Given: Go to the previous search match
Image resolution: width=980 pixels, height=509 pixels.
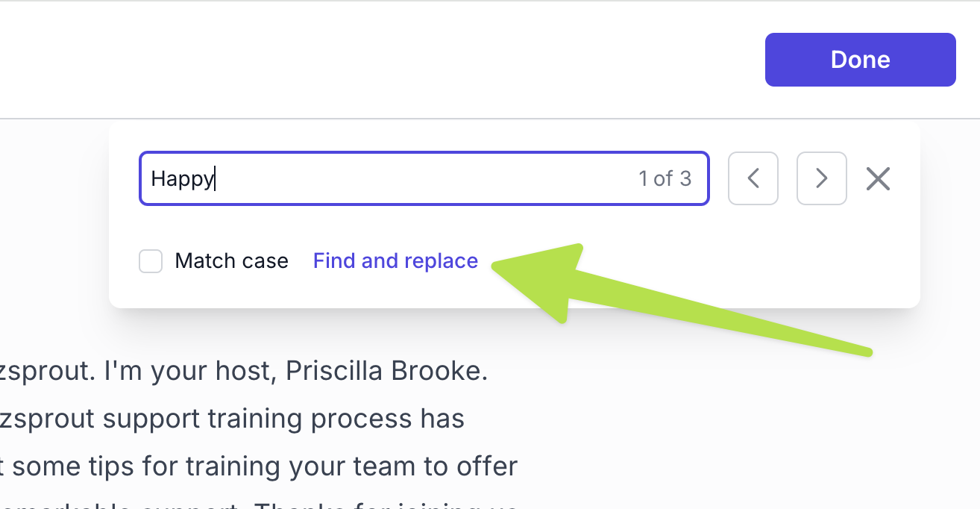Looking at the screenshot, I should coord(753,178).
